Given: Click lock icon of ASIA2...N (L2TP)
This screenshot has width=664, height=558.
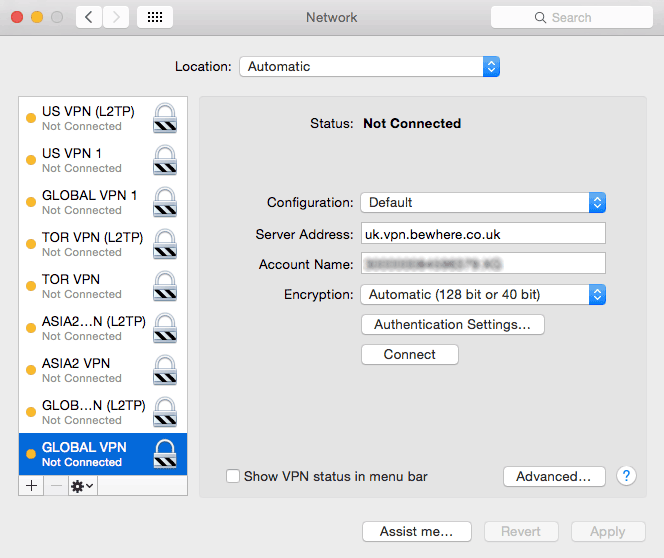Looking at the screenshot, I should 165,328.
